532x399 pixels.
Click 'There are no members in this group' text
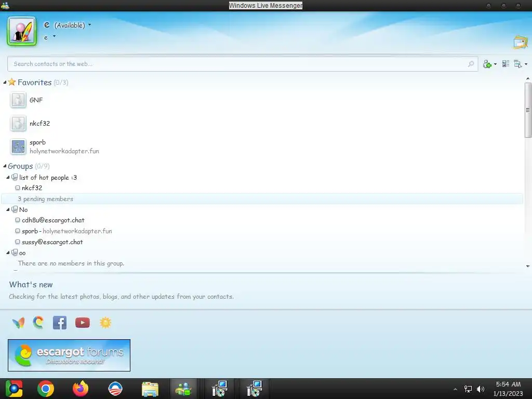pos(71,263)
